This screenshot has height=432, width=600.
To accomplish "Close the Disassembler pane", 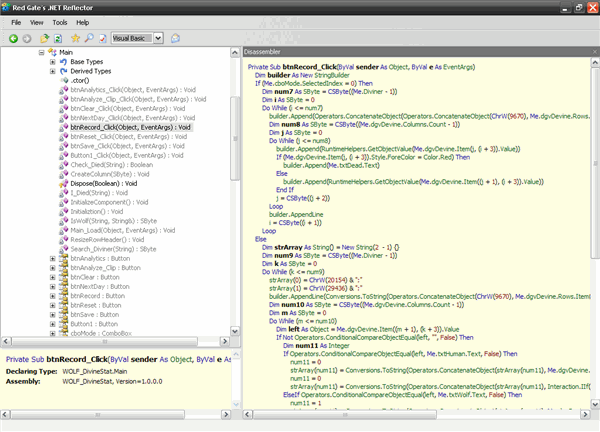I will click(595, 52).
